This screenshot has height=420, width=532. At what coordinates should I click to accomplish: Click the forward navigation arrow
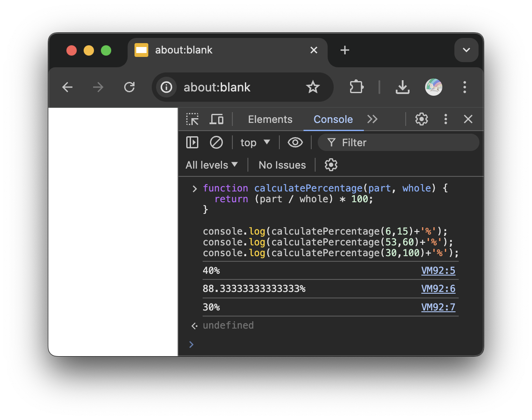pos(98,87)
